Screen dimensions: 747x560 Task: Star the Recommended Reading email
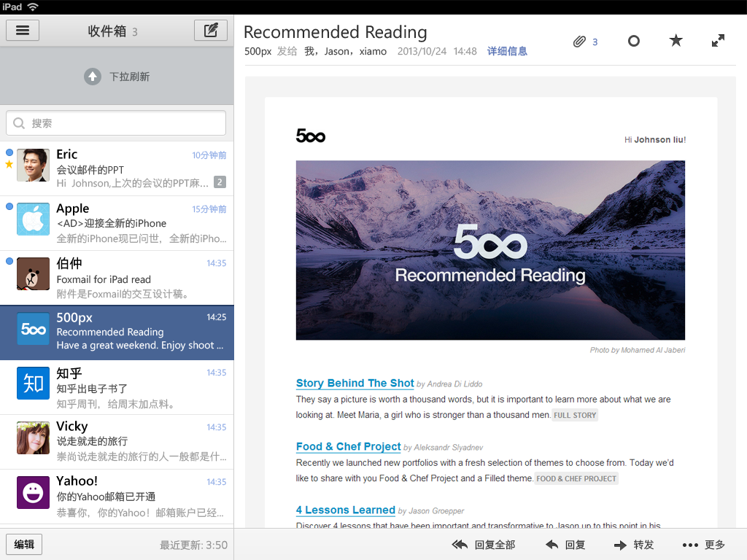point(676,41)
